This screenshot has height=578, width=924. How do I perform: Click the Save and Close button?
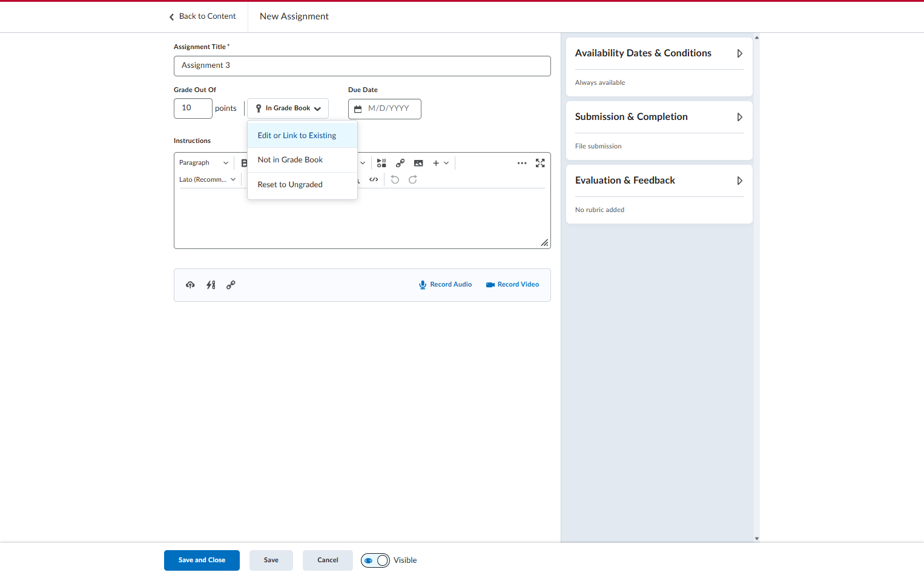(x=202, y=560)
